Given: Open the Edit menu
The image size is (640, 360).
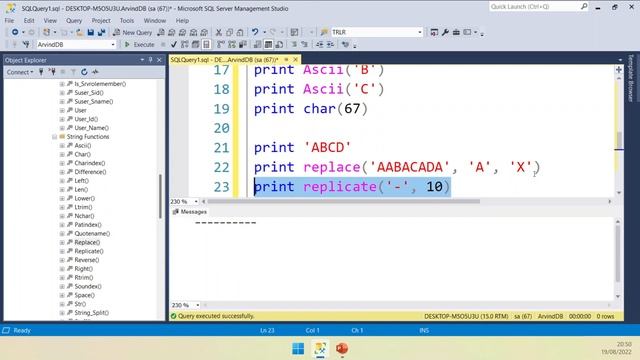Looking at the screenshot, I should 29,20.
